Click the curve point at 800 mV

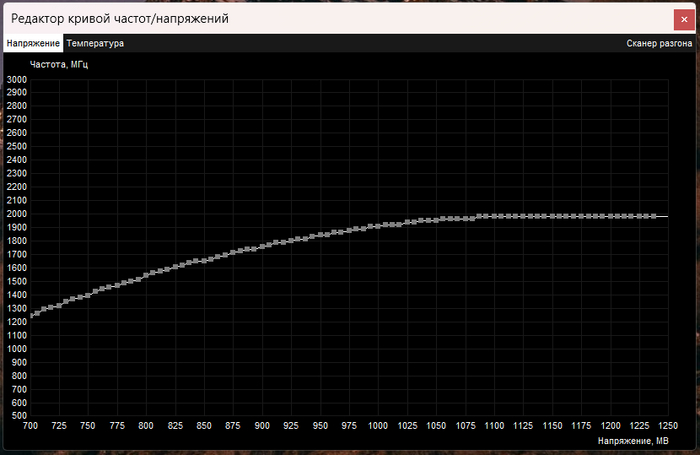click(147, 274)
